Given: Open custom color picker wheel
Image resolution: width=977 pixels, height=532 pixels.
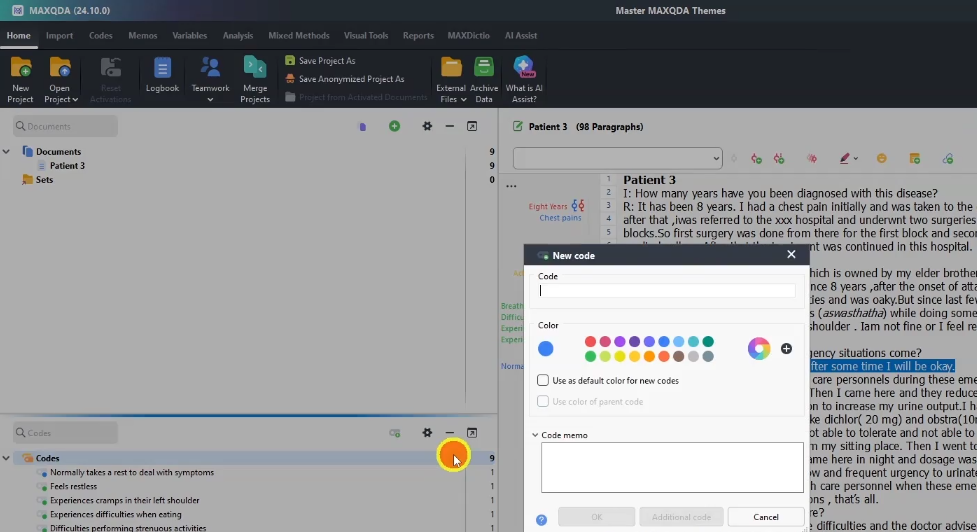Looking at the screenshot, I should point(759,348).
